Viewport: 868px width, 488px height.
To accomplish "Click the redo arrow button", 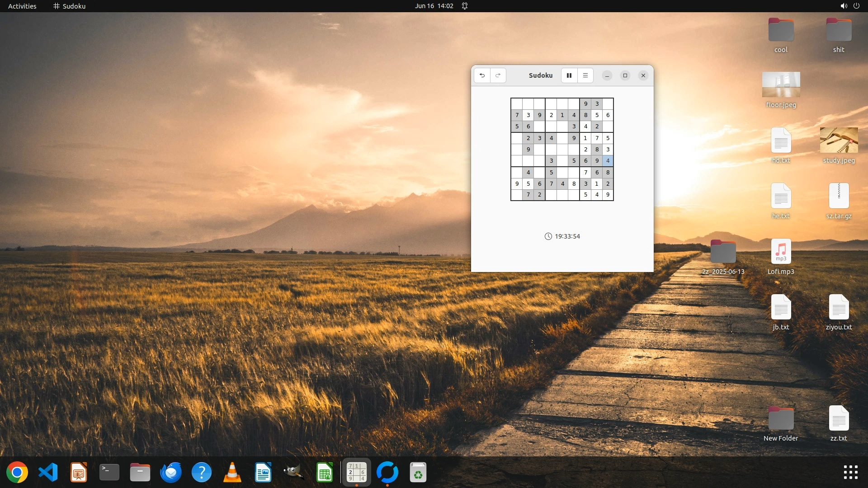I will pos(498,75).
